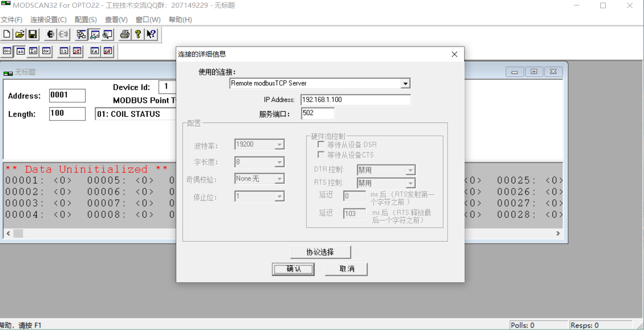Open the 配置(S) menu
The image size is (644, 331).
(86, 20)
